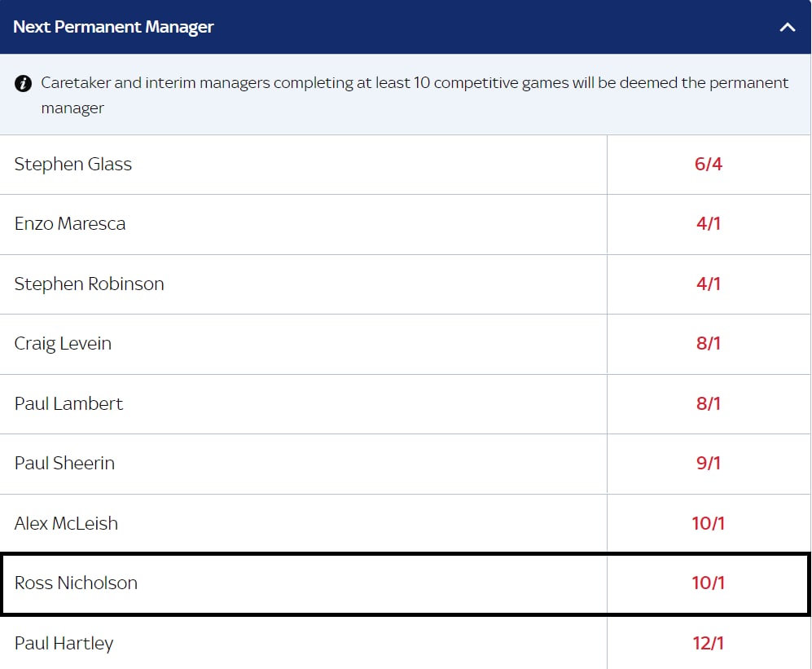
Task: Click the Paul Lambert name
Action: click(x=69, y=403)
